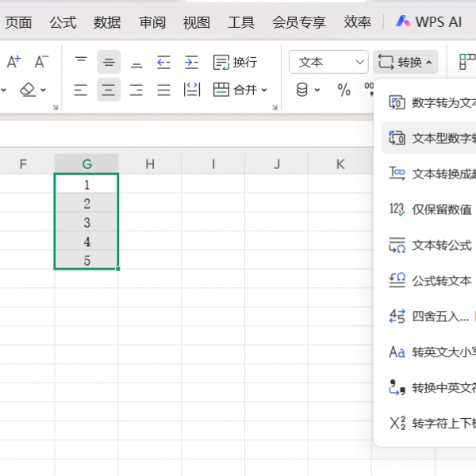Click the increase font size icon
The height and width of the screenshot is (476, 476).
click(13, 62)
